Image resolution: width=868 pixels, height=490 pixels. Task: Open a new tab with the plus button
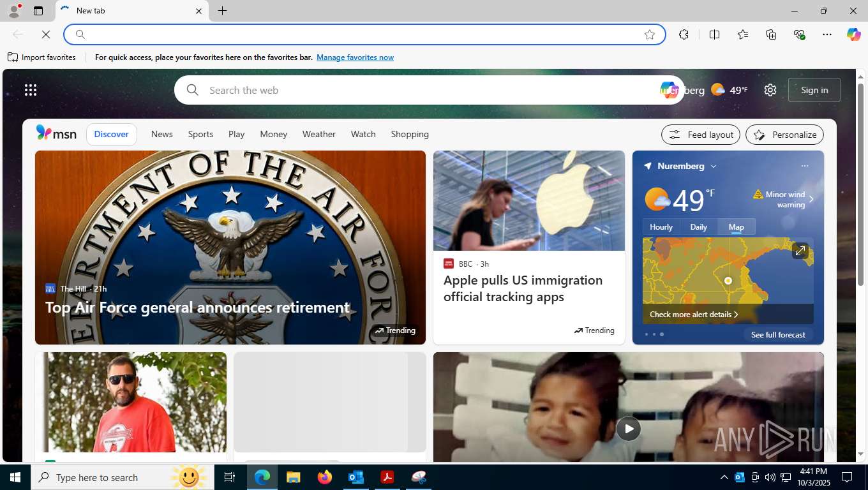tap(222, 11)
